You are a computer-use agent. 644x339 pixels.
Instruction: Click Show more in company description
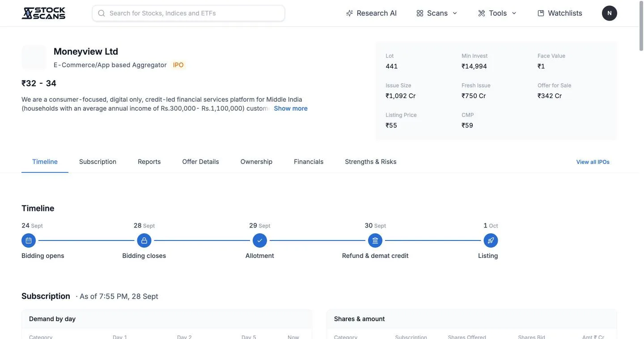(291, 108)
